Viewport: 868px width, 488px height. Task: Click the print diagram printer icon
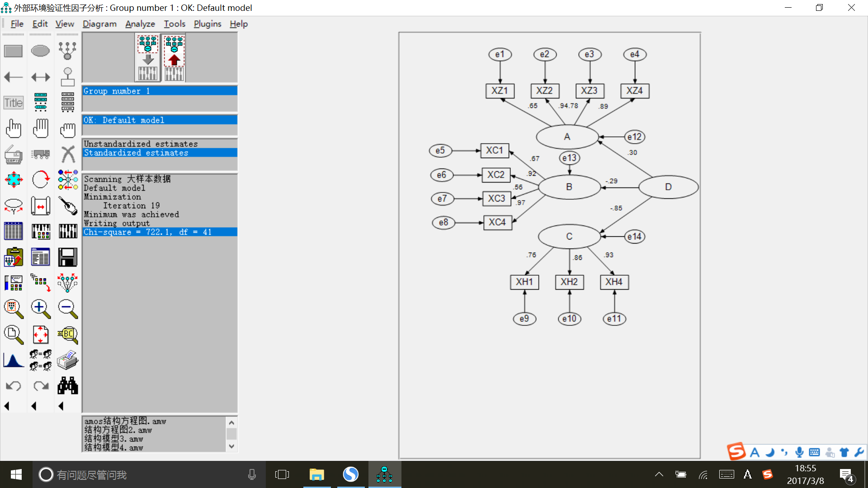pos(68,361)
